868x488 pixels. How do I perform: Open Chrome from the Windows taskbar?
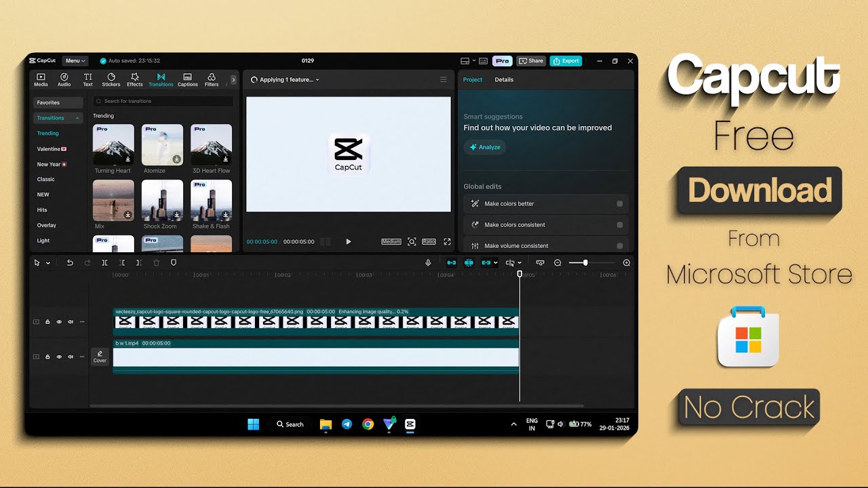pos(368,424)
